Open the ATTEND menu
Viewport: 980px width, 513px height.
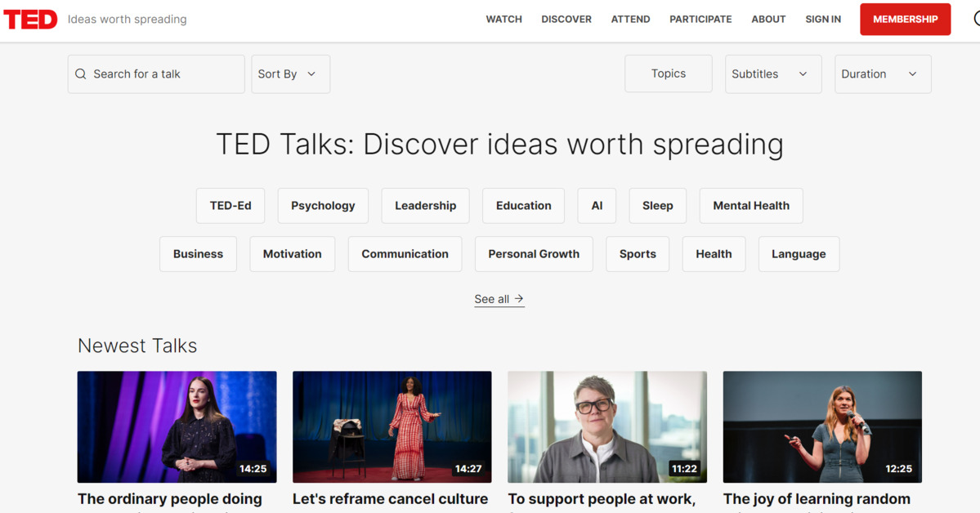631,20
